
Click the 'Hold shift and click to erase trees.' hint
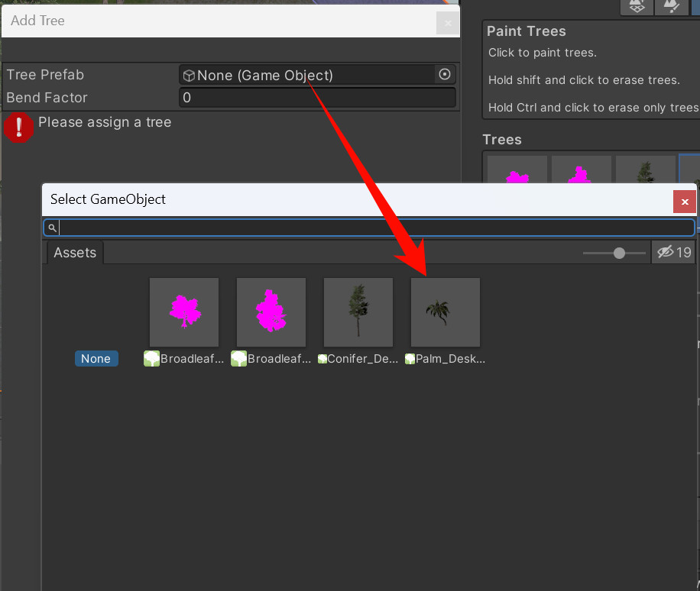[584, 80]
